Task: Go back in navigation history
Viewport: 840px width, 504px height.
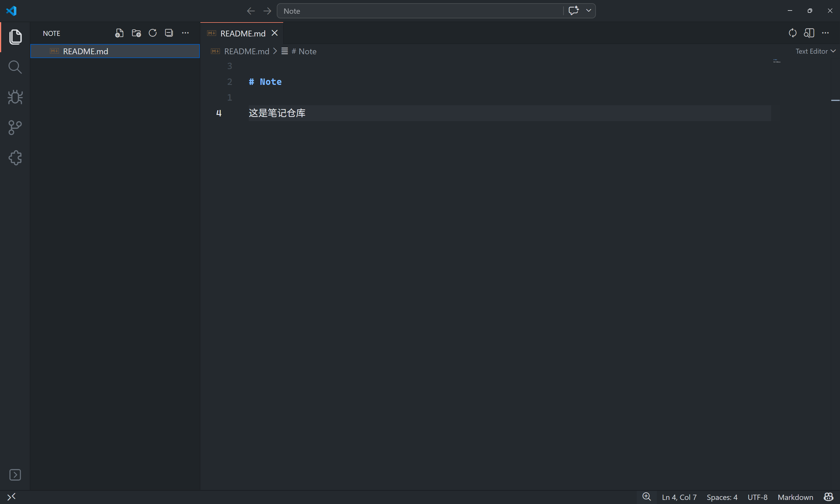Action: point(251,11)
